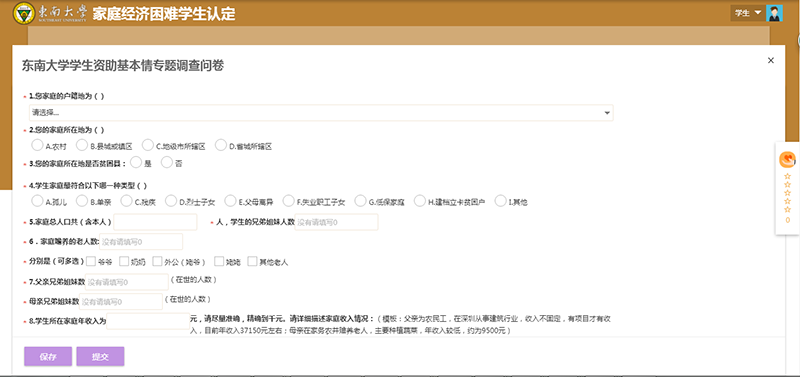Select family type E.父母离异

coord(231,201)
